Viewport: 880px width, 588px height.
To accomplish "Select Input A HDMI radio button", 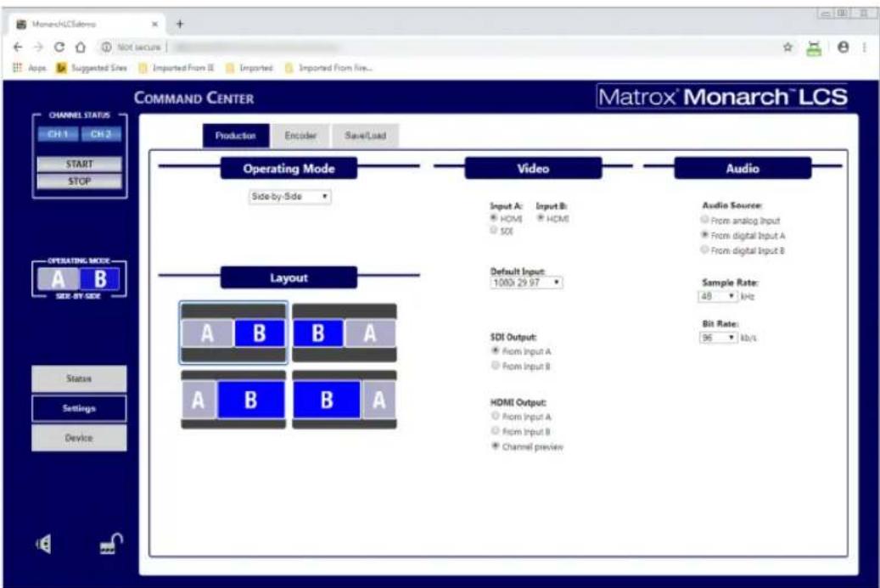I will click(x=494, y=218).
